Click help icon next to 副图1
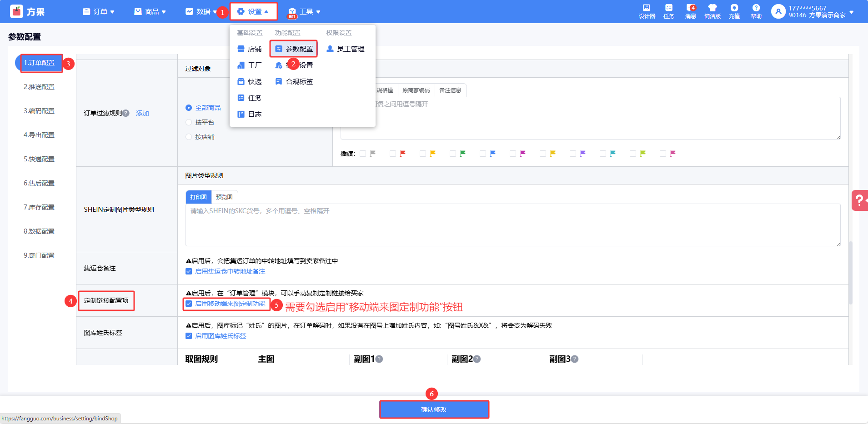This screenshot has width=868, height=424. 379,359
